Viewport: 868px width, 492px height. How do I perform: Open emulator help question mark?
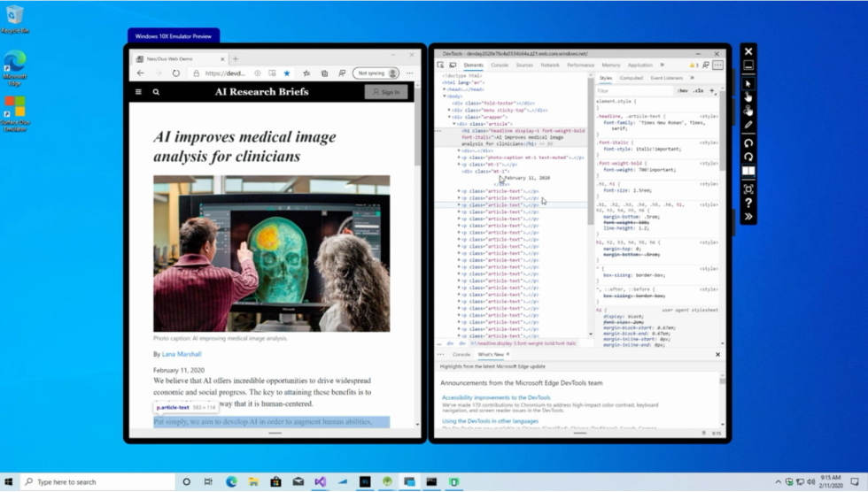click(748, 203)
